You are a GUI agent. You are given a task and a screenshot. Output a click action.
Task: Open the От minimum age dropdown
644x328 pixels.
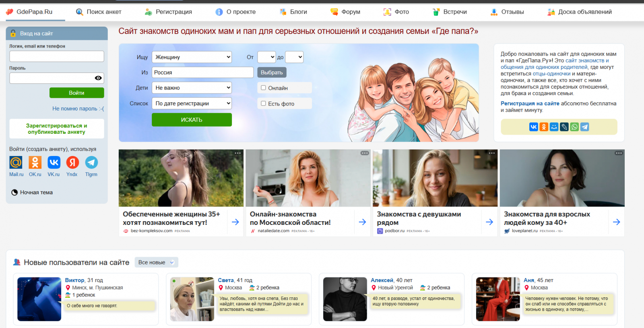click(x=266, y=57)
